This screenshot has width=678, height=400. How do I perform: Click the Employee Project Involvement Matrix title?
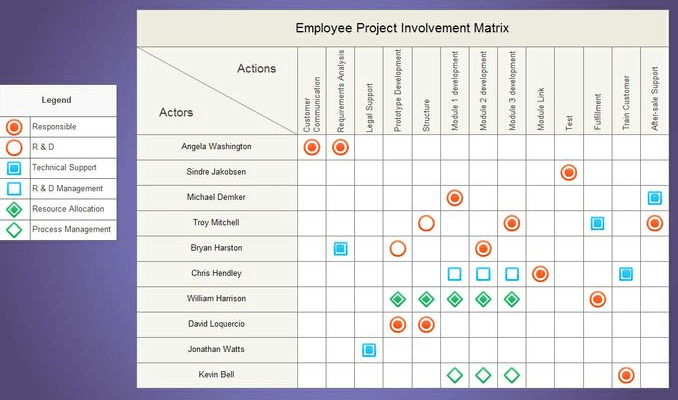point(402,28)
